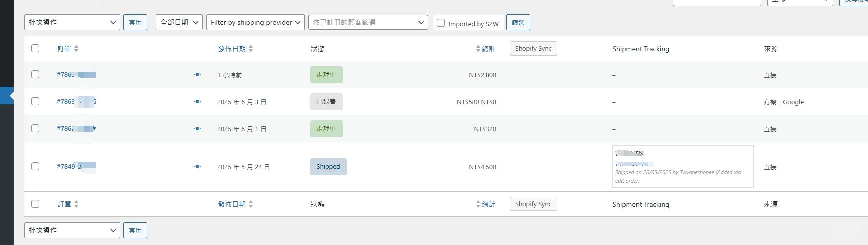This screenshot has height=245, width=868.
Task: Sort by 總計 using header sort arrows
Action: tap(478, 49)
